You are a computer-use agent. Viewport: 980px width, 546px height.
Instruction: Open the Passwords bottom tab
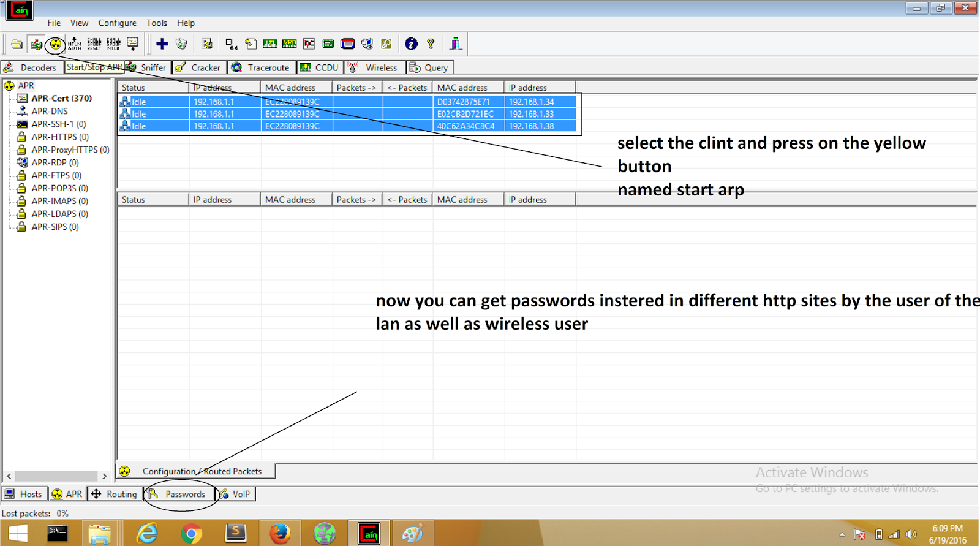click(179, 494)
